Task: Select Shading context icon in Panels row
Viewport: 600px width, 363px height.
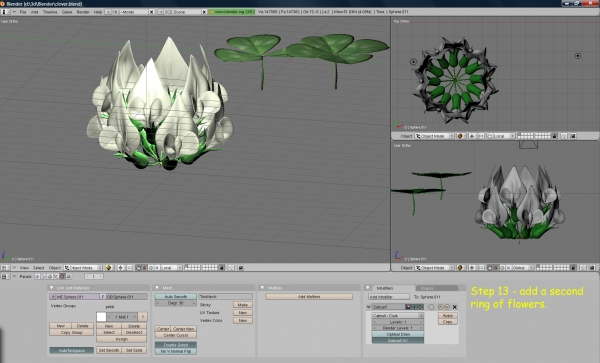Action: coord(50,276)
